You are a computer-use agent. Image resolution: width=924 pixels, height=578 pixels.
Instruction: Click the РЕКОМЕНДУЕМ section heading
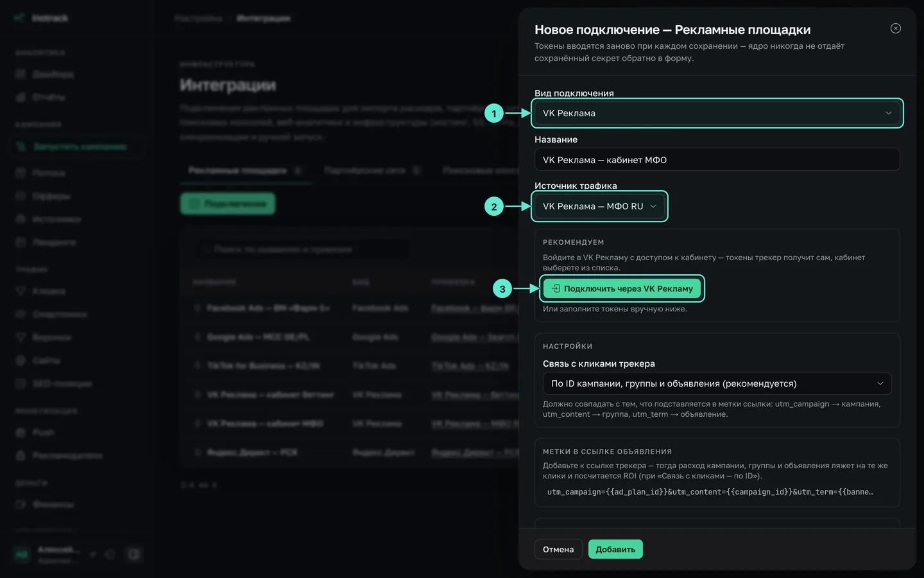pyautogui.click(x=574, y=242)
